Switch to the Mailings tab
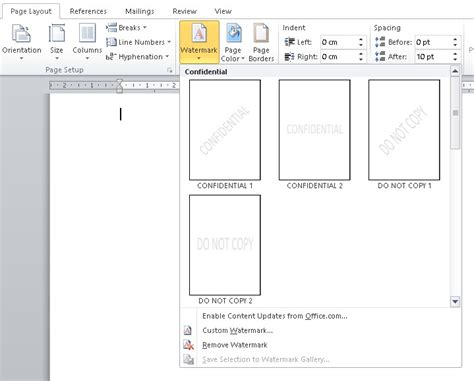 (140, 11)
